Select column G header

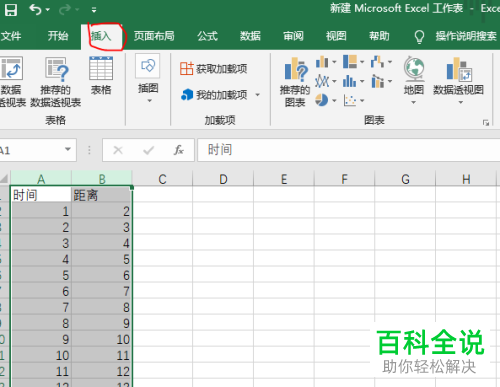(405, 179)
